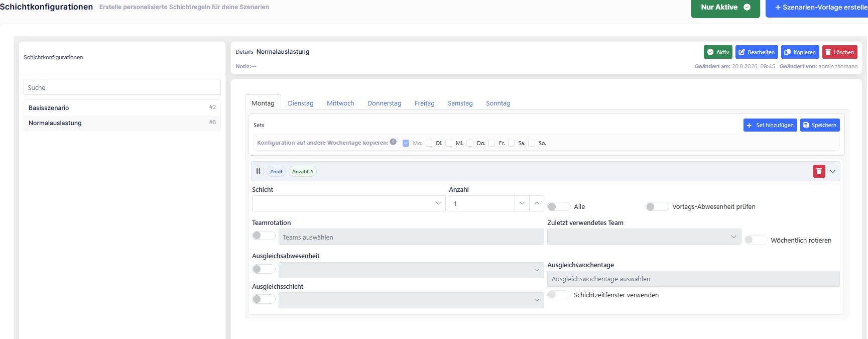Open the Schicht dropdown
The height and width of the screenshot is (339, 868).
tap(348, 203)
